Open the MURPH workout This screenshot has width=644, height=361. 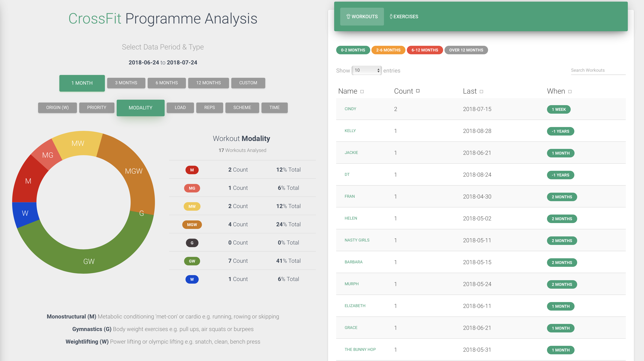point(352,284)
